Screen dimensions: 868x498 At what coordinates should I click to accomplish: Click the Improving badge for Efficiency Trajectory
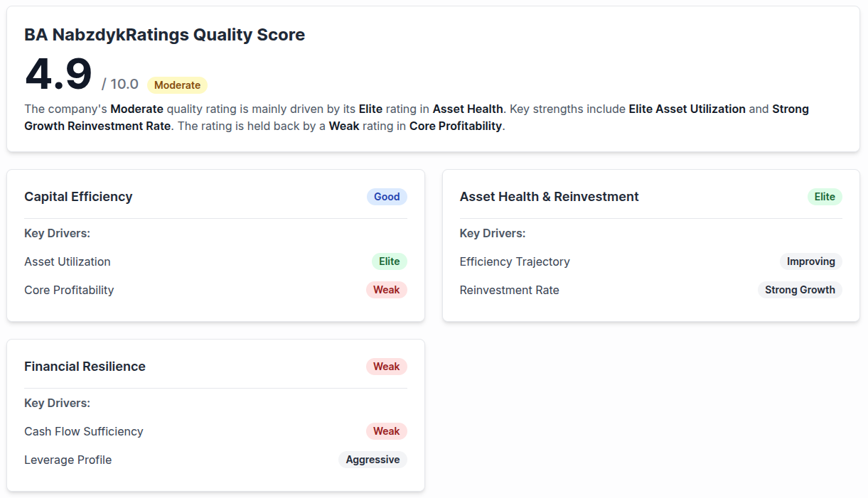[x=811, y=261]
